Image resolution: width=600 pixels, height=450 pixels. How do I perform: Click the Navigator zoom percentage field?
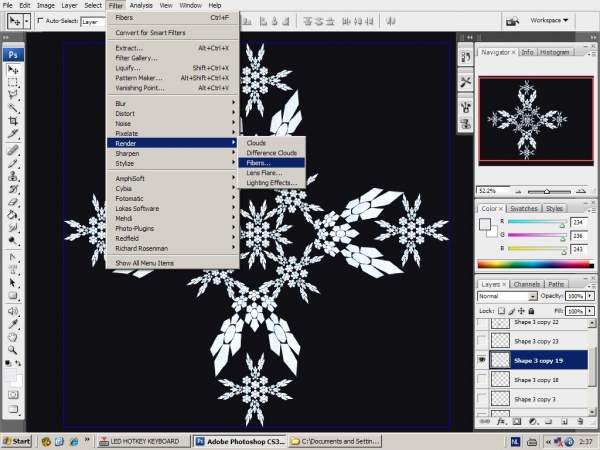(x=493, y=191)
